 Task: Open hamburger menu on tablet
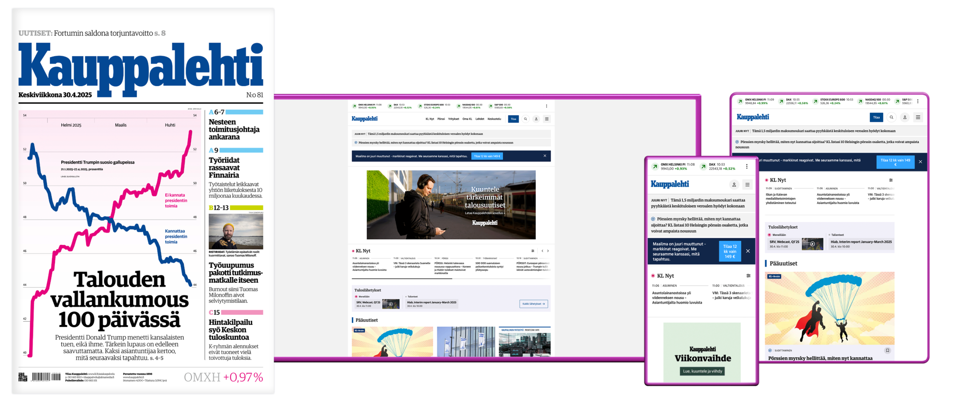918,117
